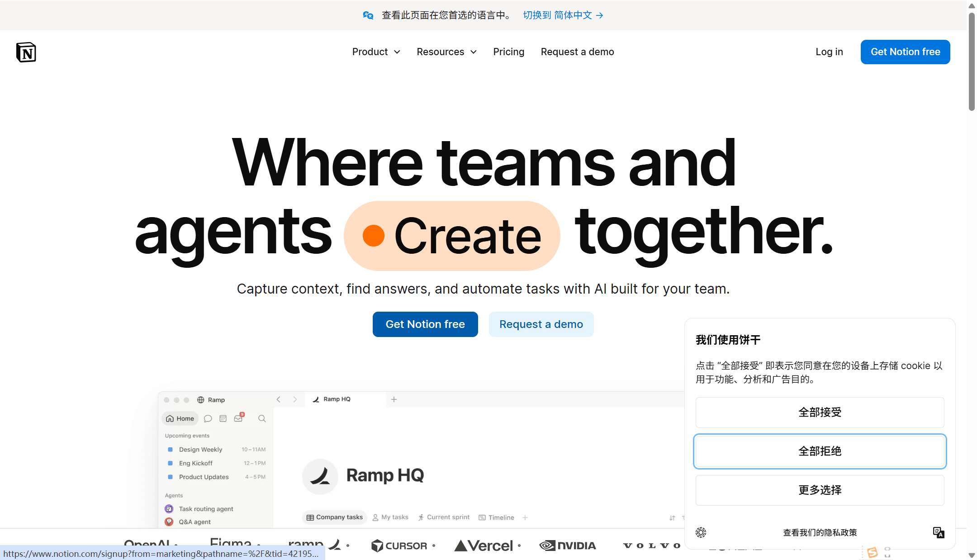Open the calendar icon in the mockup sidebar
Image resolution: width=977 pixels, height=560 pixels.
pos(223,418)
